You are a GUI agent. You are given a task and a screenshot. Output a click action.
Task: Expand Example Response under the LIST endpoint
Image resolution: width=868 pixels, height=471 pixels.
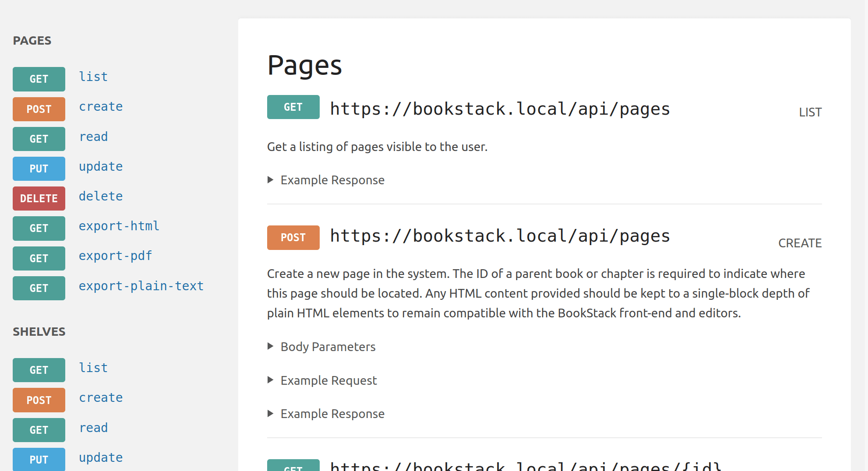(326, 180)
